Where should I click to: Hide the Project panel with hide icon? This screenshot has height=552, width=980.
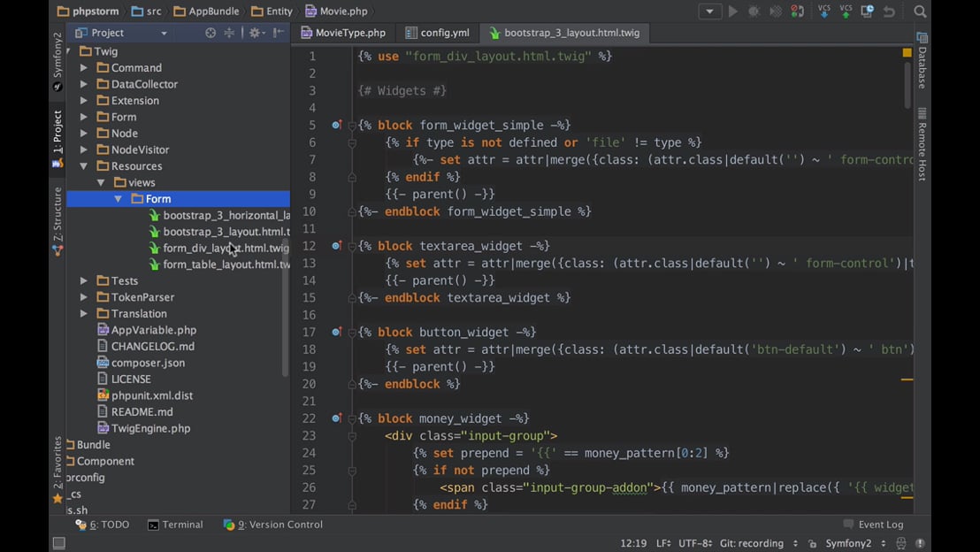click(279, 33)
